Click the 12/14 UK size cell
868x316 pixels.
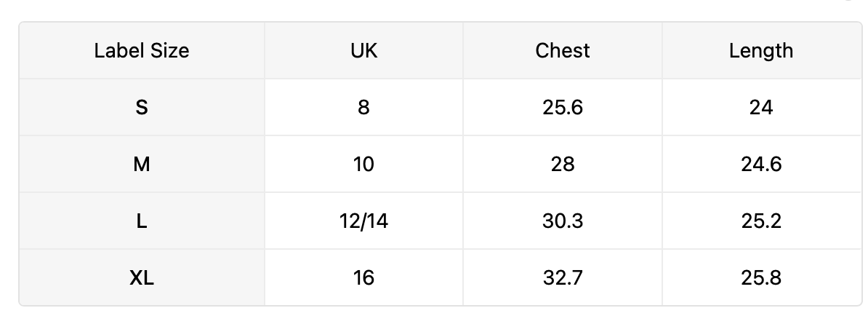click(x=363, y=221)
